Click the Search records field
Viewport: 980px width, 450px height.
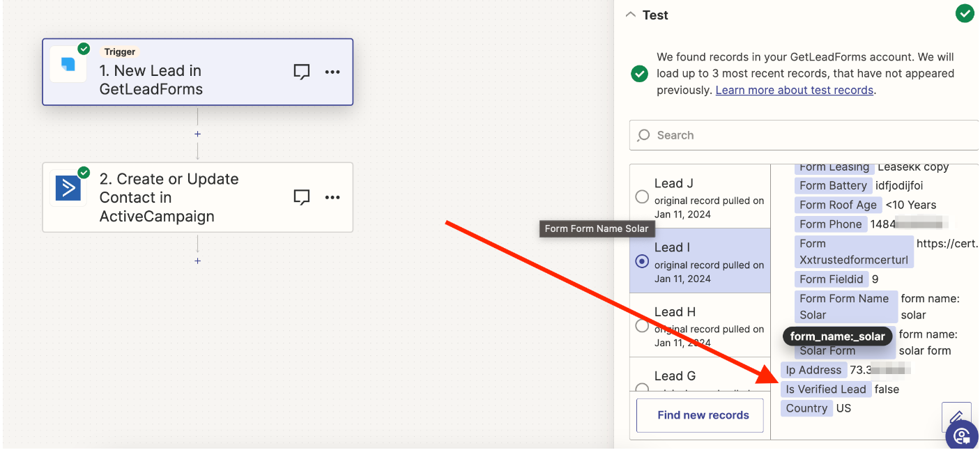[x=767, y=134]
